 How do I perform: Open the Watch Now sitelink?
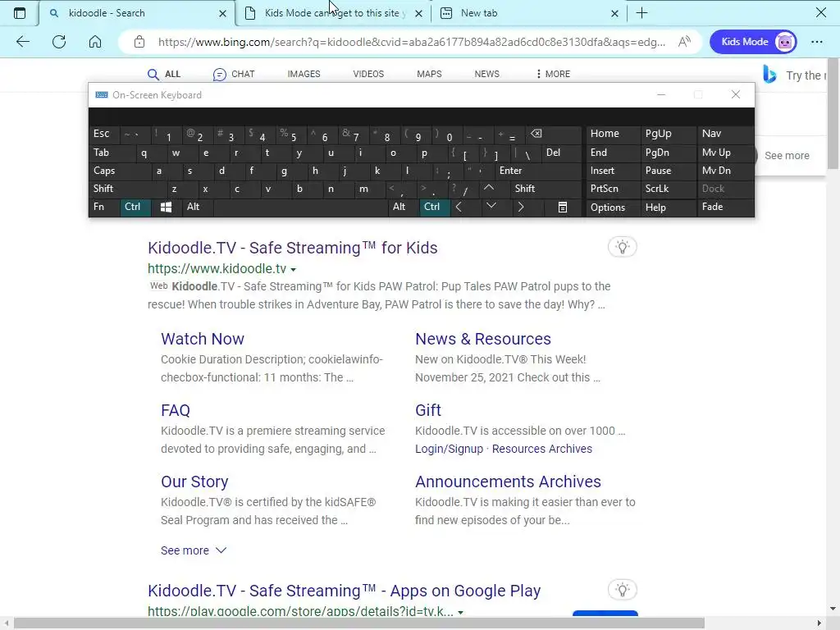(x=203, y=339)
